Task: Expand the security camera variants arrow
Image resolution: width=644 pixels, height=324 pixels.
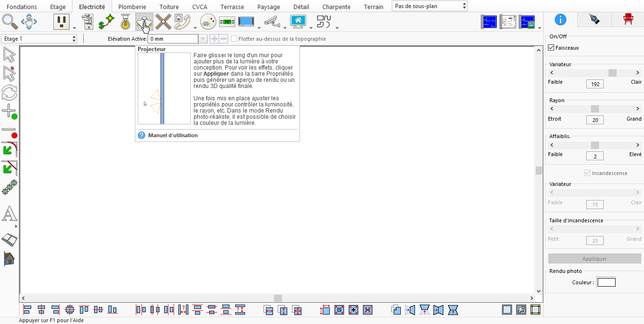Action: point(285,27)
